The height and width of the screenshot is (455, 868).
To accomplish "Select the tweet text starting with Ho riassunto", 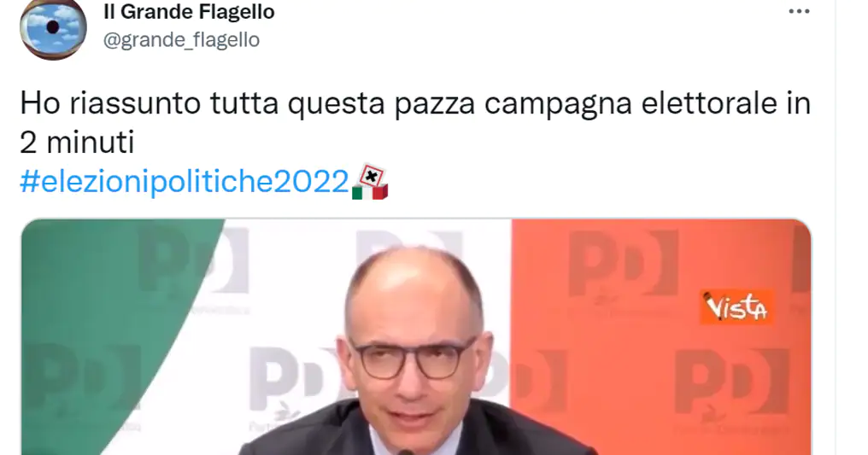I will [x=415, y=123].
